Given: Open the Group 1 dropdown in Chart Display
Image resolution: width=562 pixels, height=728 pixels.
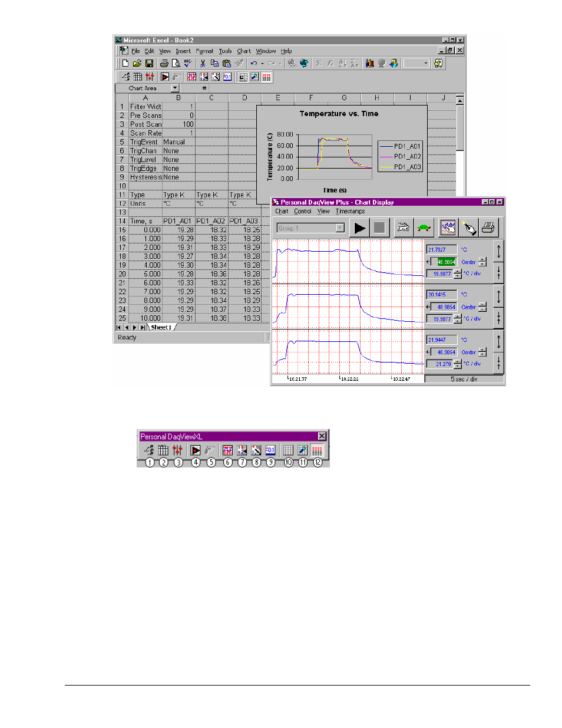Looking at the screenshot, I should coord(340,228).
